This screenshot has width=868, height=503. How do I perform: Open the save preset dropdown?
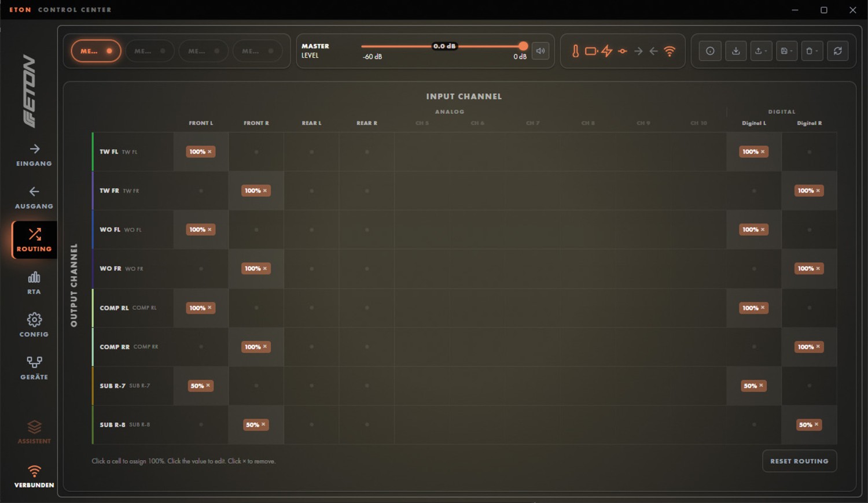click(x=786, y=51)
